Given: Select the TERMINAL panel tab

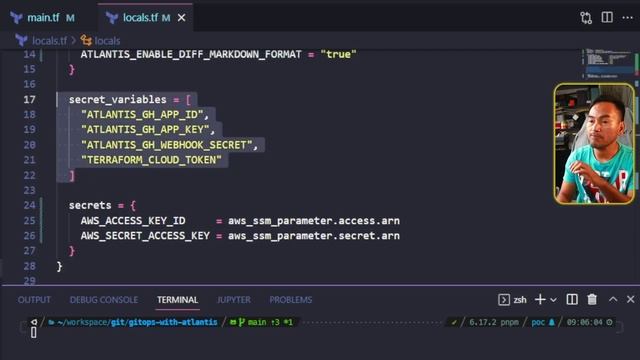Looking at the screenshot, I should pyautogui.click(x=178, y=300).
